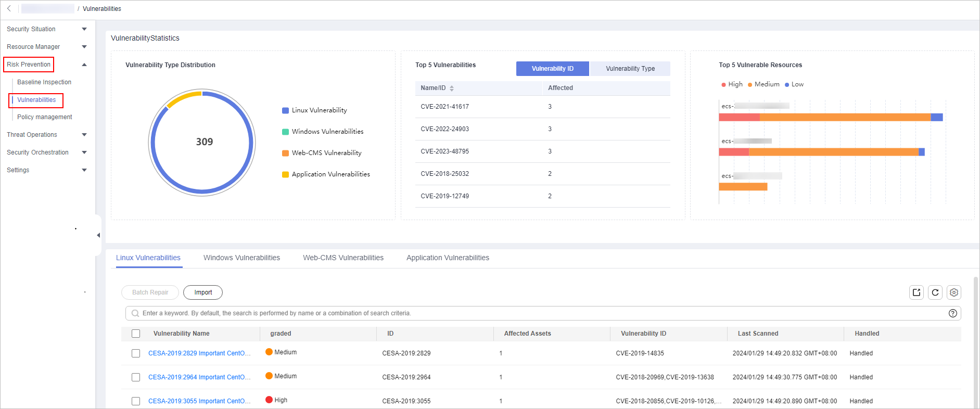Switch to Linux Vulnerabilities tab
The image size is (980, 409).
coord(148,258)
